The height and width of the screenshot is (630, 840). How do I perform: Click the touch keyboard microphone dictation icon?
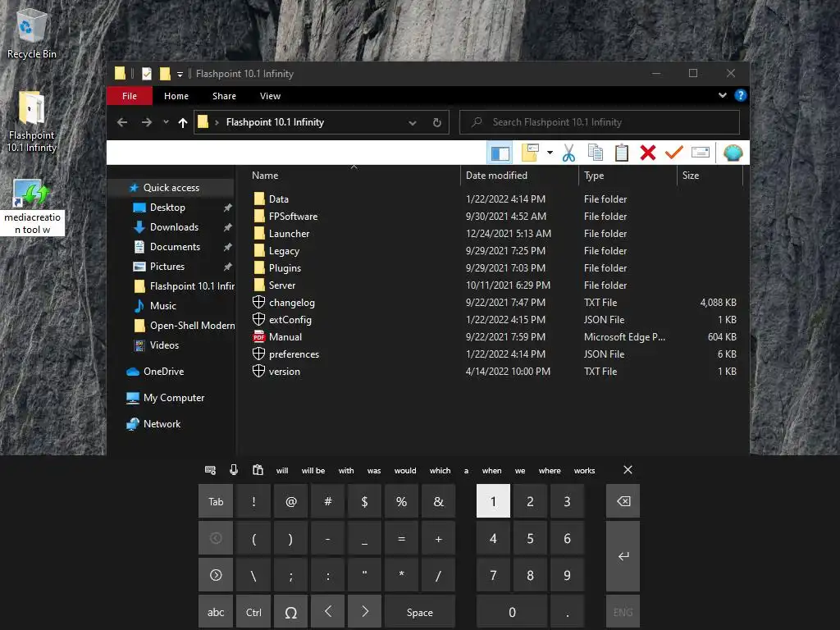[x=234, y=470]
